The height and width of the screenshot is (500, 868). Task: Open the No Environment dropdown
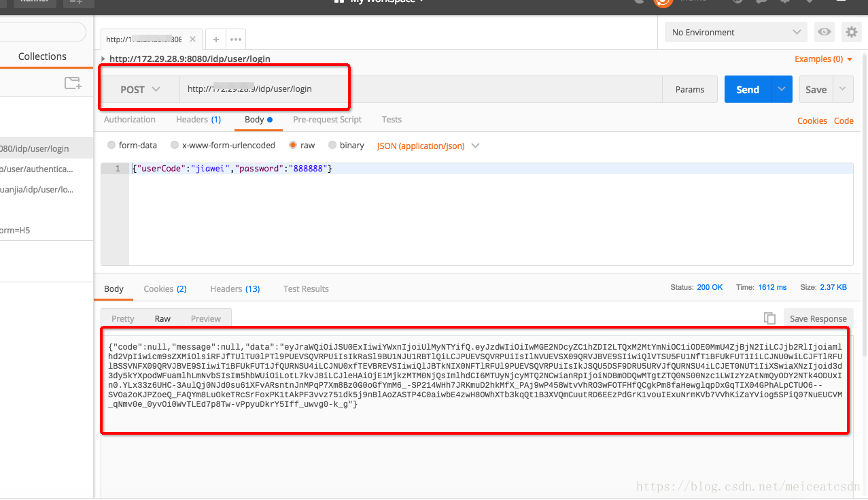pyautogui.click(x=736, y=32)
